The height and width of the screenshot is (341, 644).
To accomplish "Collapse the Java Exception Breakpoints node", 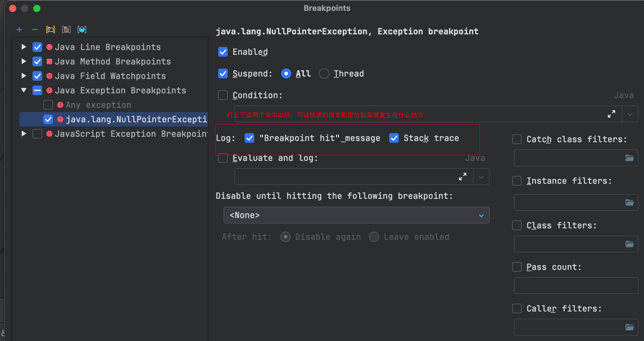I will click(24, 90).
